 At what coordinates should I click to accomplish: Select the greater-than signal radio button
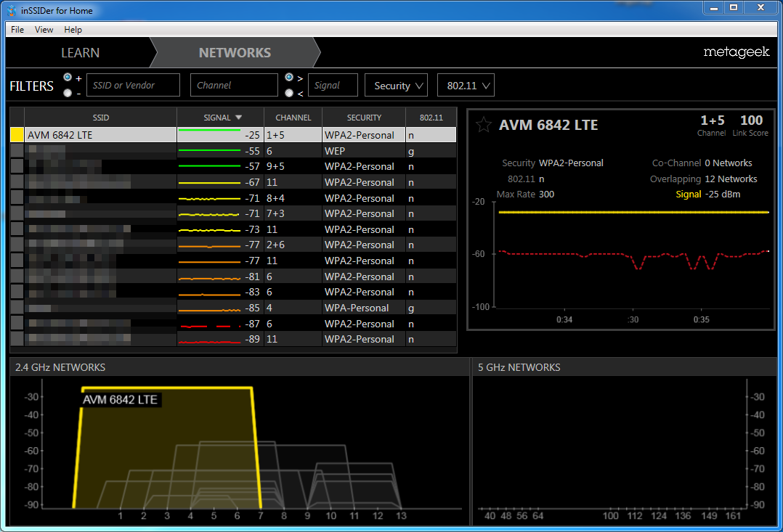click(x=289, y=78)
